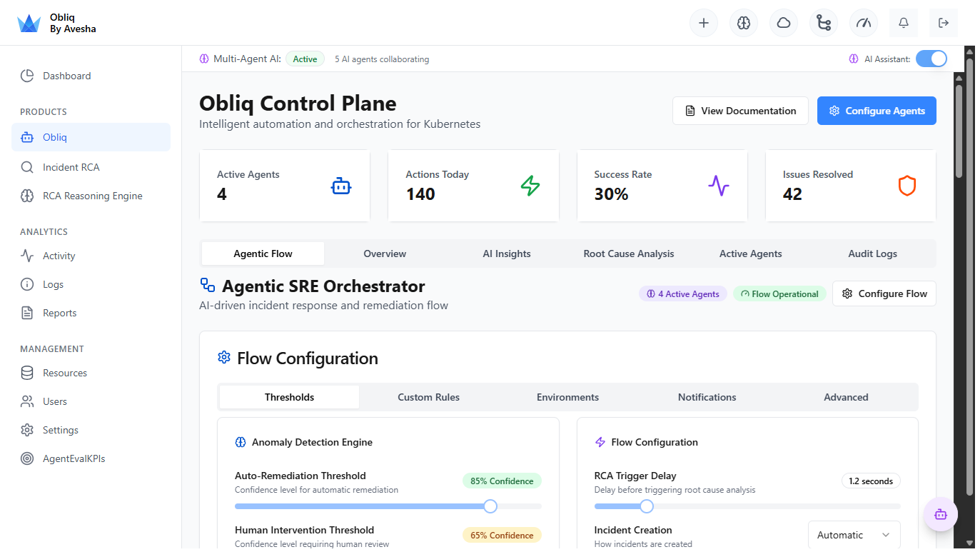Select the Thresholds configuration tab
This screenshot has height=557, width=980.
(289, 397)
